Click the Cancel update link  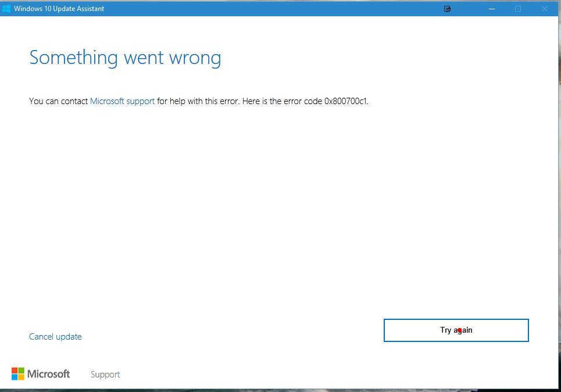point(55,337)
